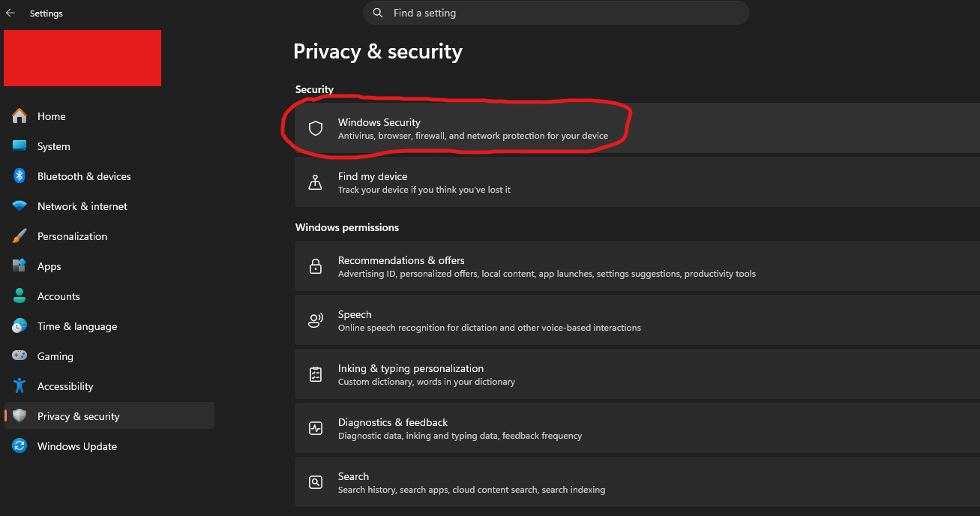Click the Bluetooth icon in sidebar
The width and height of the screenshot is (980, 516).
[19, 176]
